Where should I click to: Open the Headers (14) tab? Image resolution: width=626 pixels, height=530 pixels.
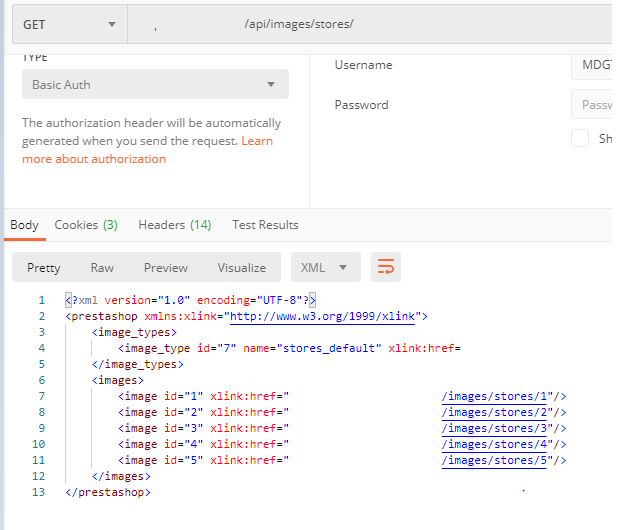click(x=175, y=225)
